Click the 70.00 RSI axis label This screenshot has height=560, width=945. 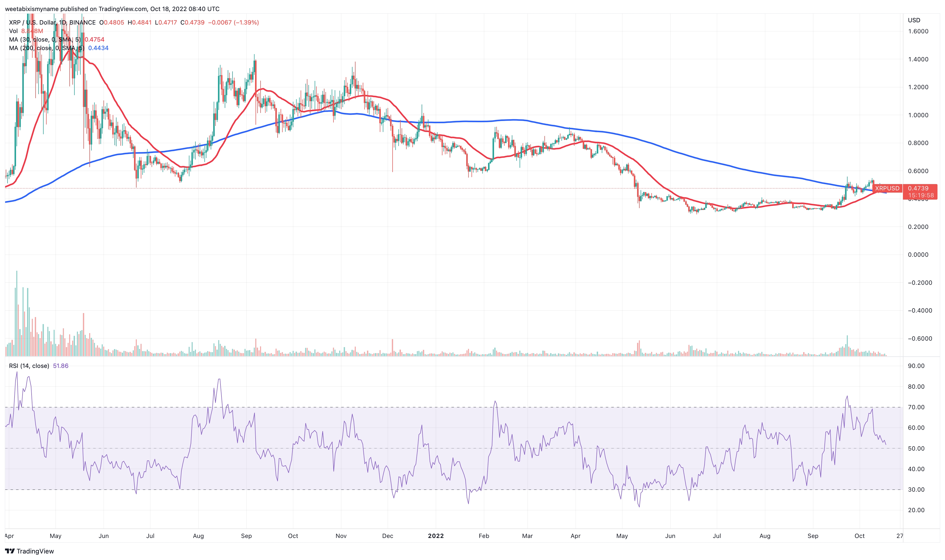pos(916,407)
